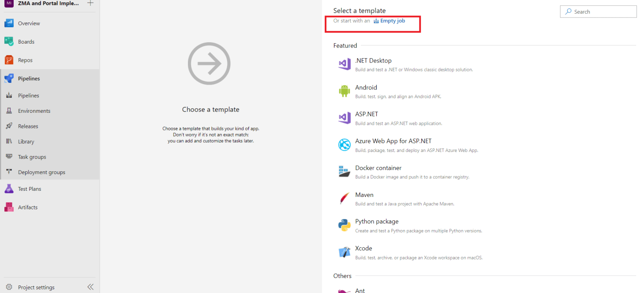
Task: Select the Maven template
Action: click(364, 195)
